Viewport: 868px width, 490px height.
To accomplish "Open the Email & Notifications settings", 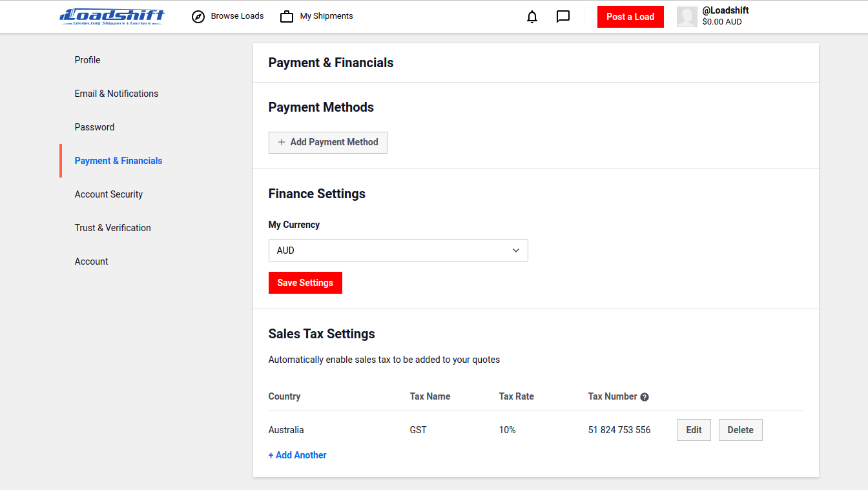I will (x=116, y=93).
